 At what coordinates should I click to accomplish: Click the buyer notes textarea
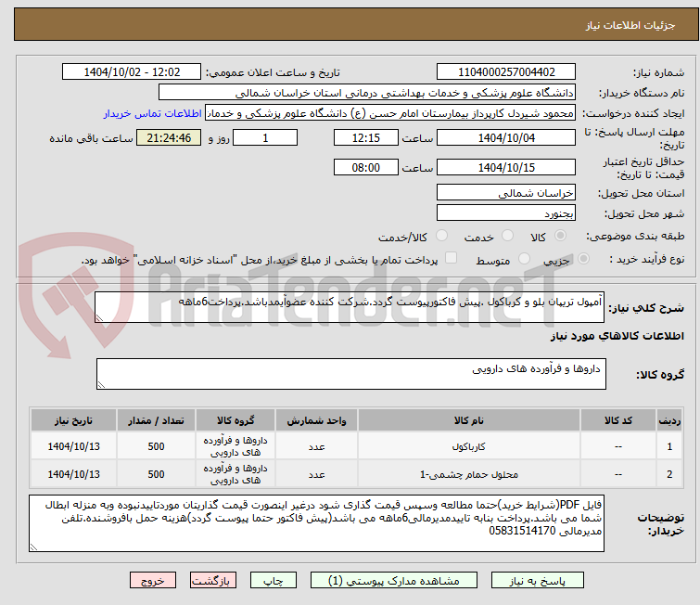click(x=316, y=523)
